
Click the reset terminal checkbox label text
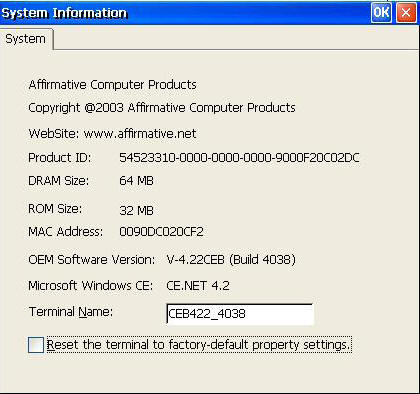[199, 344]
